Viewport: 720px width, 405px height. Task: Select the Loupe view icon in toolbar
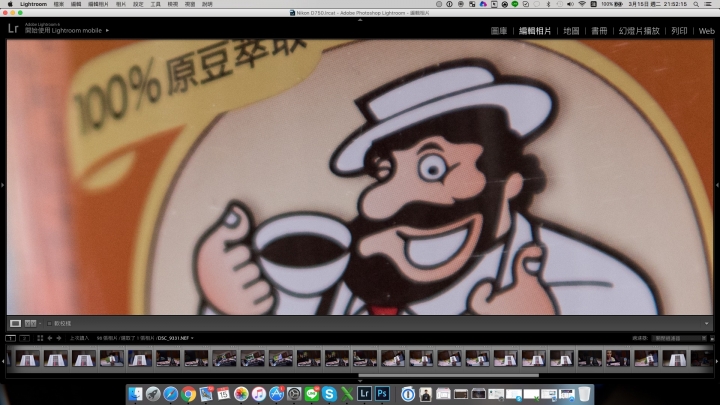(x=15, y=323)
